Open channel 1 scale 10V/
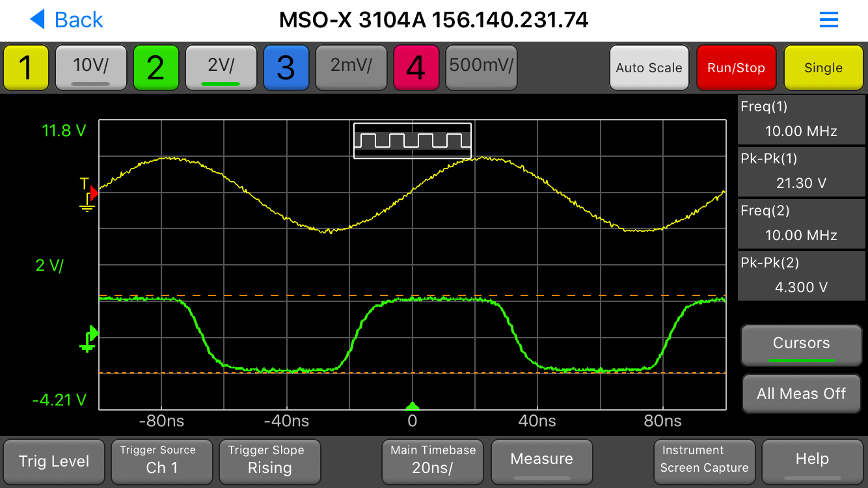 91,68
